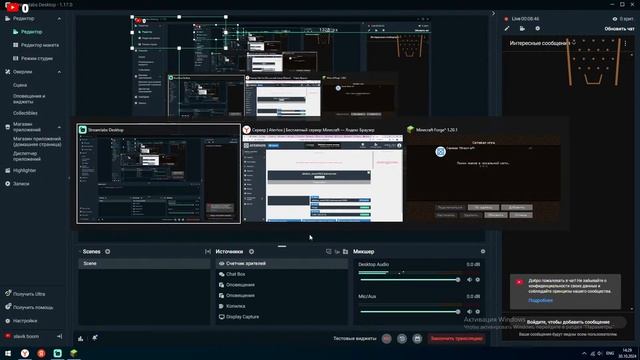Select the Копилка source

(x=282, y=306)
